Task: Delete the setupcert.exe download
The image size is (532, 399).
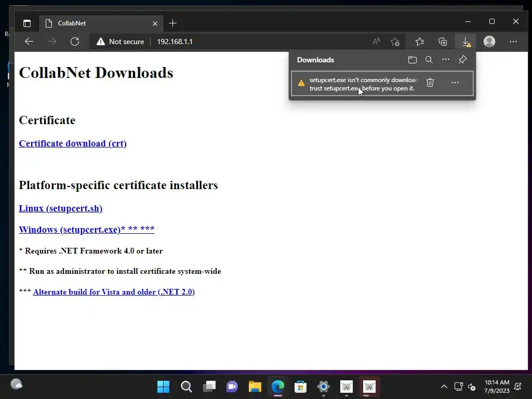Action: 430,83
